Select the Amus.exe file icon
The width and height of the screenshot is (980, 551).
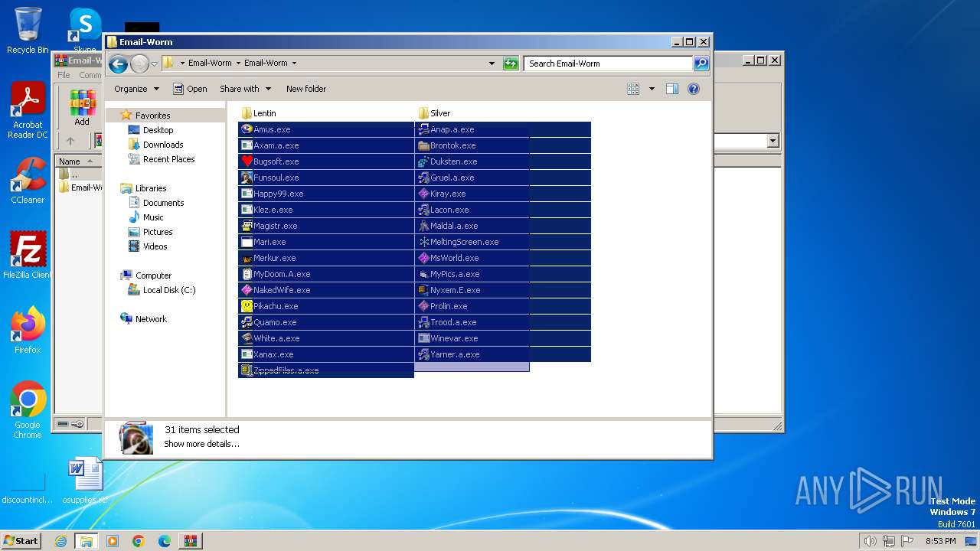(x=247, y=129)
